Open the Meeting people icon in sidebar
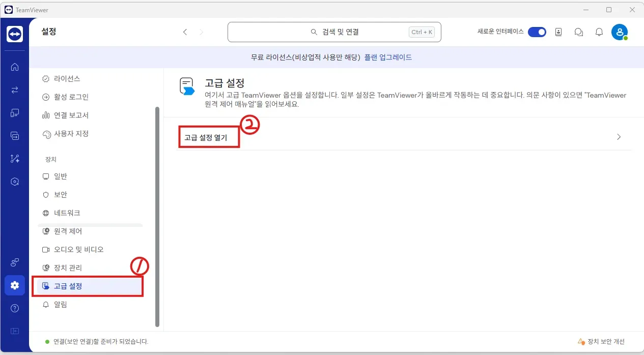644x355 pixels. 15,262
